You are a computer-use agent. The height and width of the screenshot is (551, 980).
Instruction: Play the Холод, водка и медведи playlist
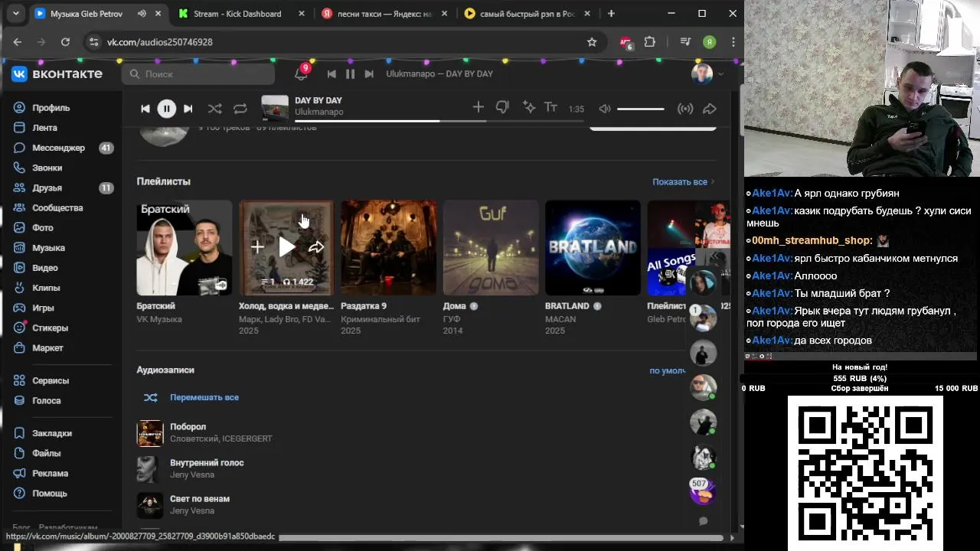(286, 247)
